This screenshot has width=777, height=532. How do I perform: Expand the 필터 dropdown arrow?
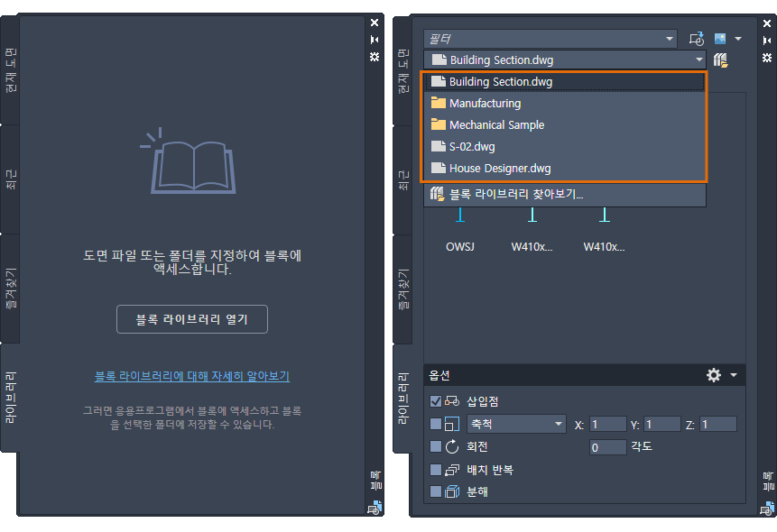tap(670, 39)
